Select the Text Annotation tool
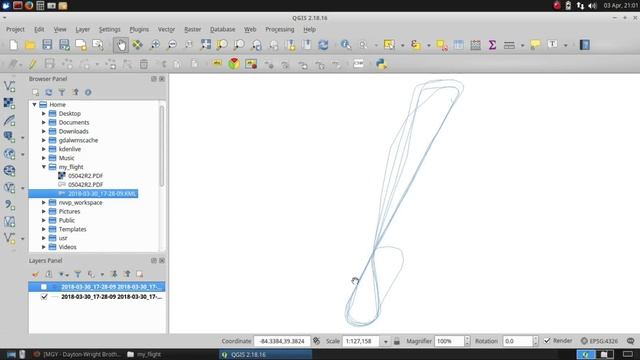Image resolution: width=640 pixels, height=360 pixels. click(553, 44)
